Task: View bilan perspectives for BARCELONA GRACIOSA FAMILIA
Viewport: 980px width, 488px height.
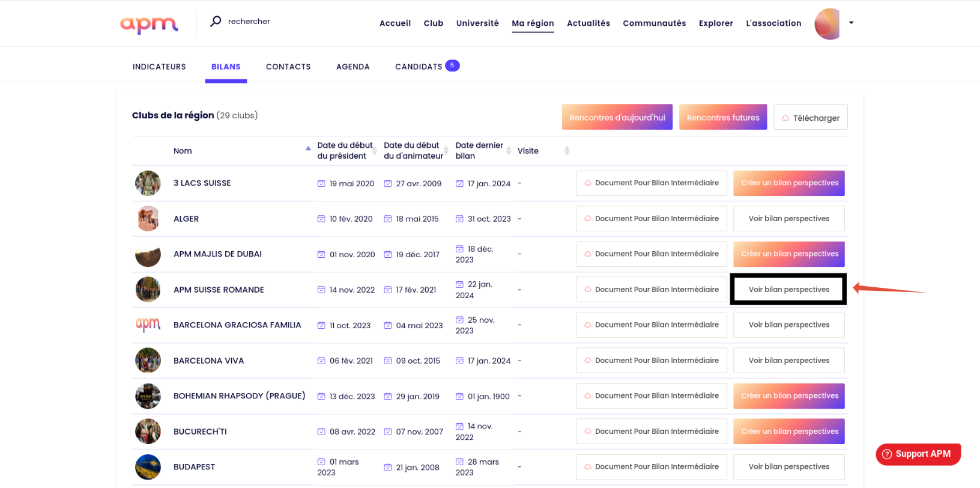Action: pos(789,325)
